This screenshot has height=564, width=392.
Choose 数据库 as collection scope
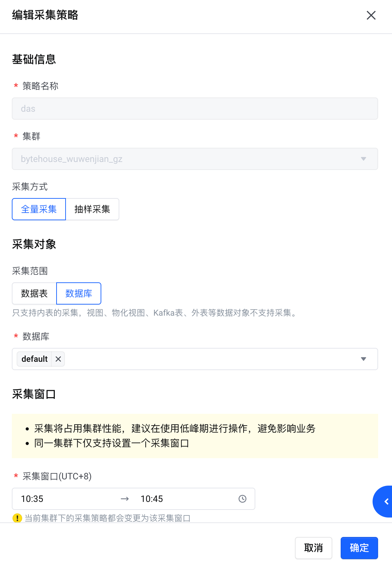[x=79, y=293]
